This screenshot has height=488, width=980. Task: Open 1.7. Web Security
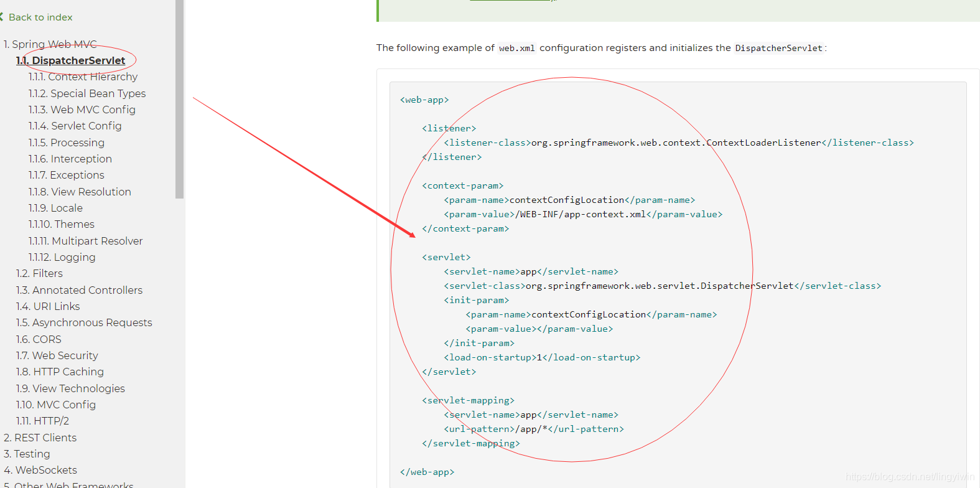click(x=57, y=355)
